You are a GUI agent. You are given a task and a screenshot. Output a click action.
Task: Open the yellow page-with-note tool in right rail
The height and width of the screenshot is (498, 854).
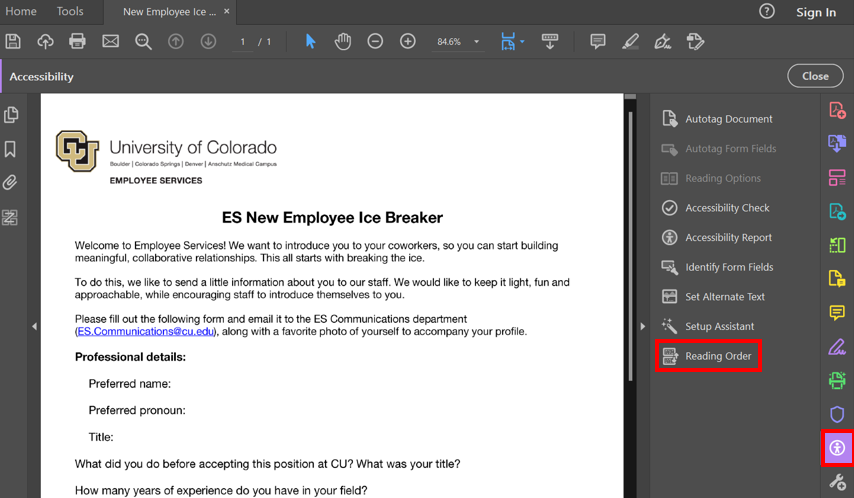tap(837, 278)
